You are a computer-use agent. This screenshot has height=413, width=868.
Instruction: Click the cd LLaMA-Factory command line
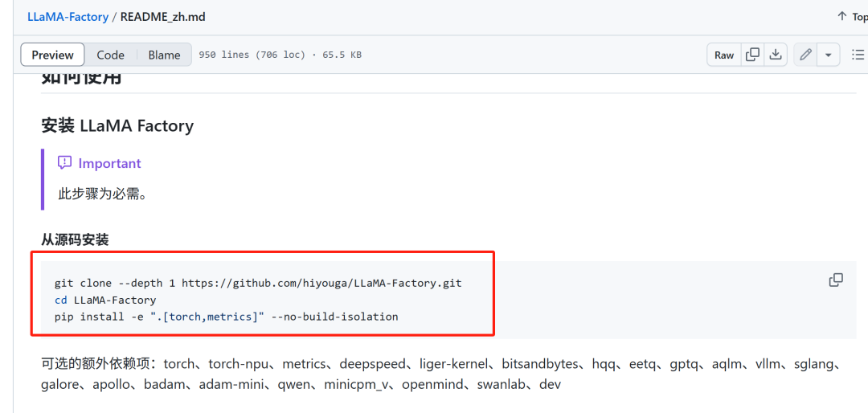pos(105,300)
